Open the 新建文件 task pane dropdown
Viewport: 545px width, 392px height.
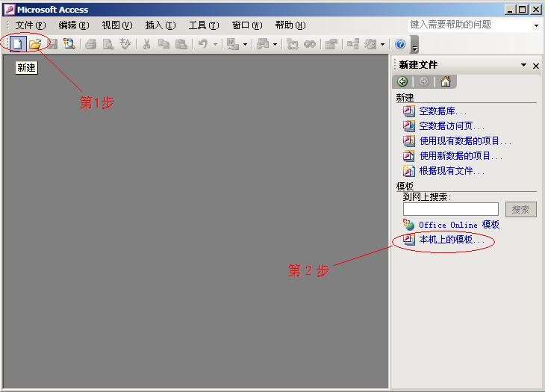(x=523, y=65)
